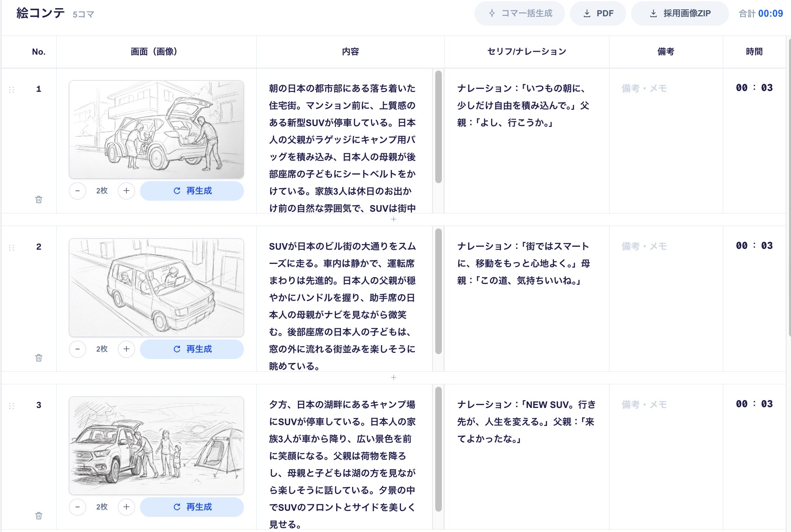Regenerate the image for frame 2

coord(192,349)
